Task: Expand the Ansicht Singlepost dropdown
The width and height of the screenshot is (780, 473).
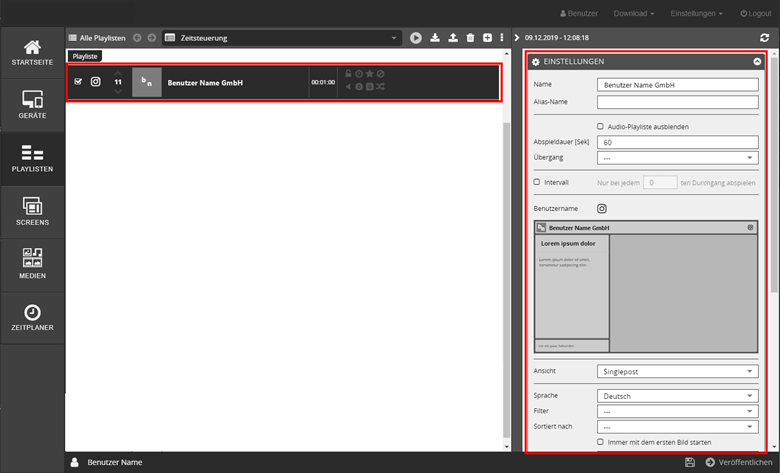Action: (677, 371)
